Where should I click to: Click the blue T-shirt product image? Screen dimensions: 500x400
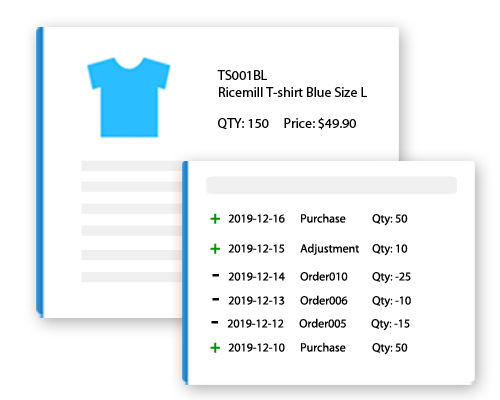(129, 97)
